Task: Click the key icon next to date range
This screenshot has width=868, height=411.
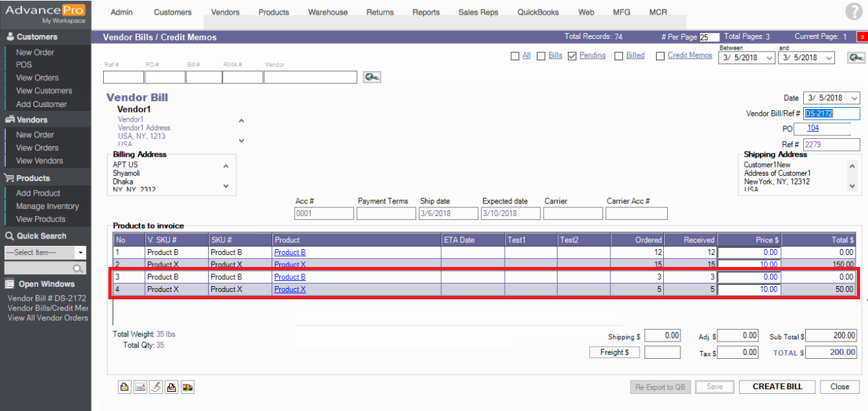Action: pos(856,58)
